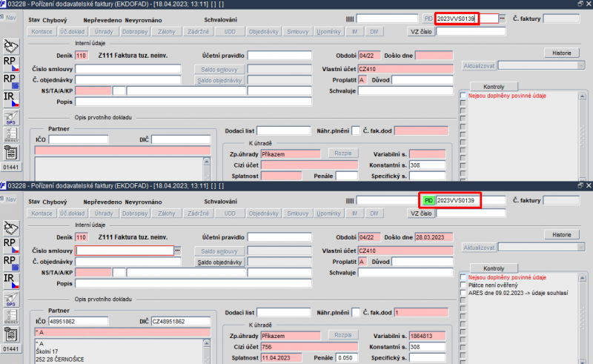Click the Nav icon in lower window
Screen dimensions: 593x364
click(x=8, y=199)
